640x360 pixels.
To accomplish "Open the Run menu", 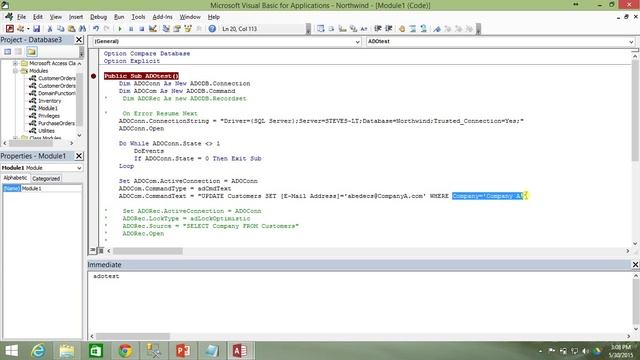I will [119, 17].
